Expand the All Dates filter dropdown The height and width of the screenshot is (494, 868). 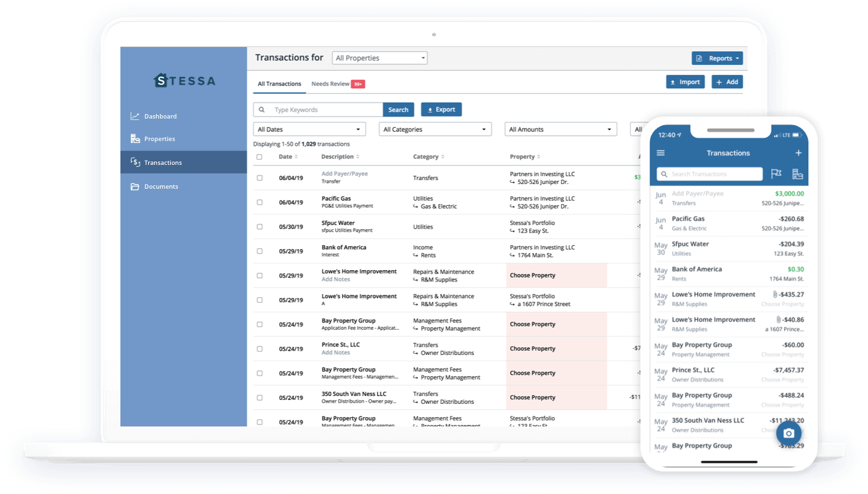(x=309, y=130)
